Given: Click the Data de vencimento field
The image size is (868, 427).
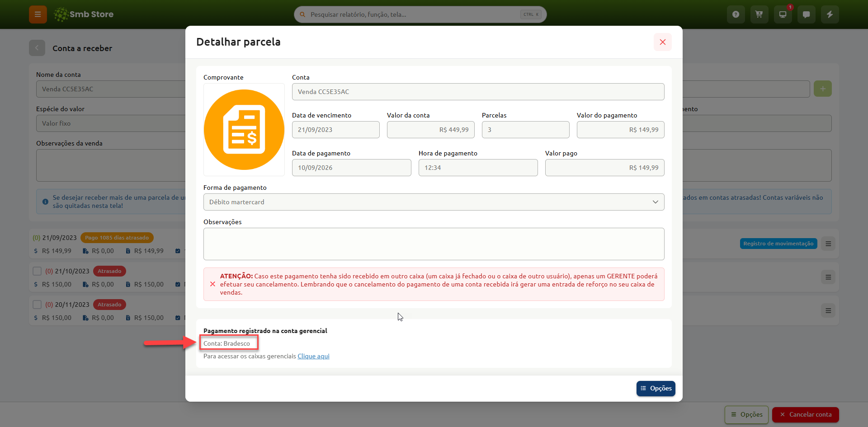Looking at the screenshot, I should point(336,130).
